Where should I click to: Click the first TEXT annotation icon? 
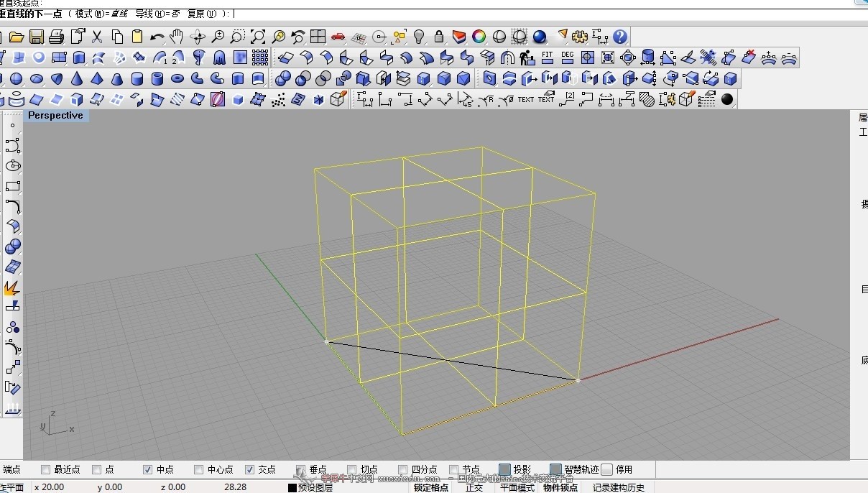point(526,99)
